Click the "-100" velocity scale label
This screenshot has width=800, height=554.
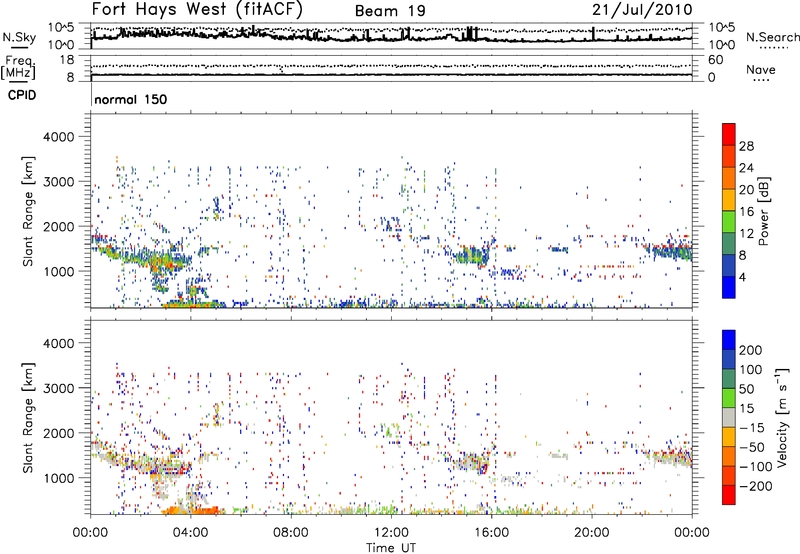tap(754, 467)
